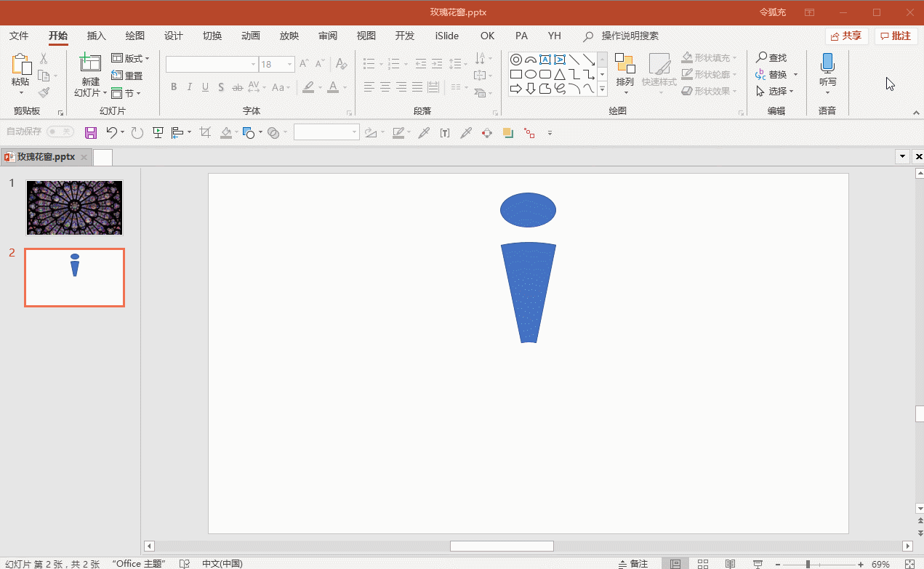Select the oval shape in shapes gallery
Image resolution: width=924 pixels, height=569 pixels.
click(531, 74)
